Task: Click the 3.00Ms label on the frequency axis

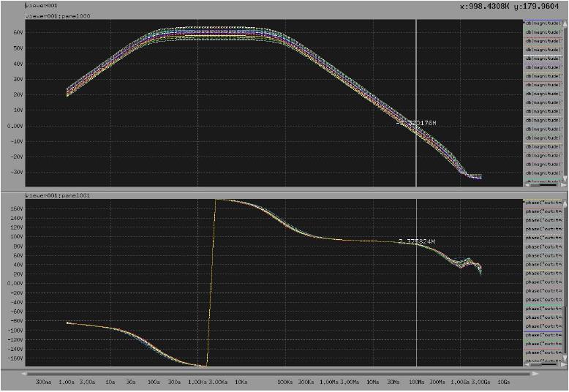Action: tap(350, 382)
